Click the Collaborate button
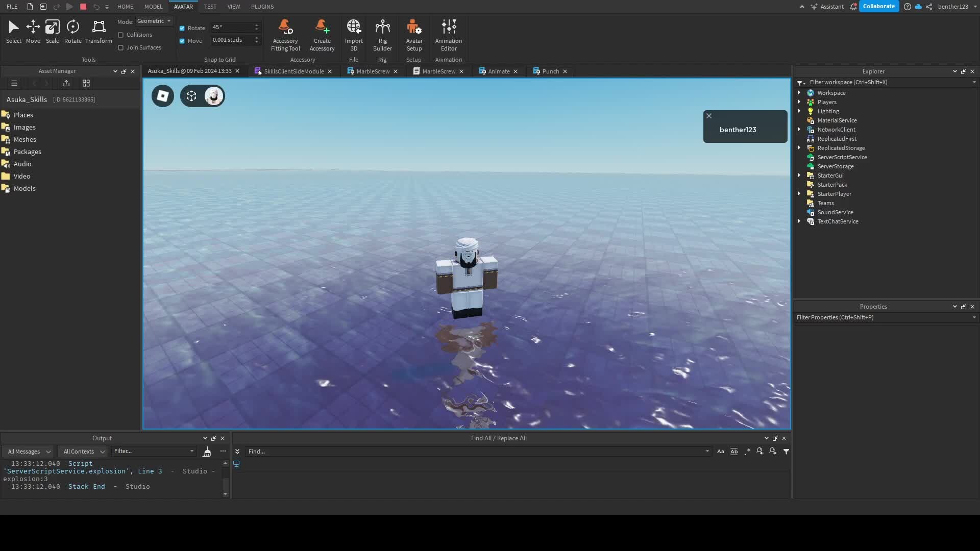 [879, 6]
